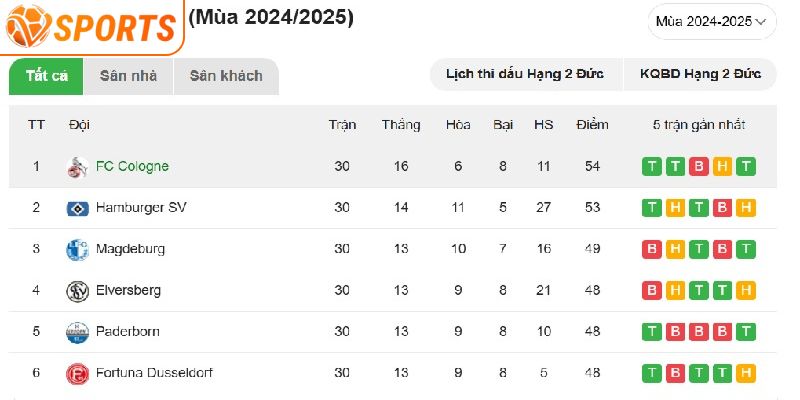Select the Tất cả tab
Viewport: 800px width, 400px height.
click(46, 76)
